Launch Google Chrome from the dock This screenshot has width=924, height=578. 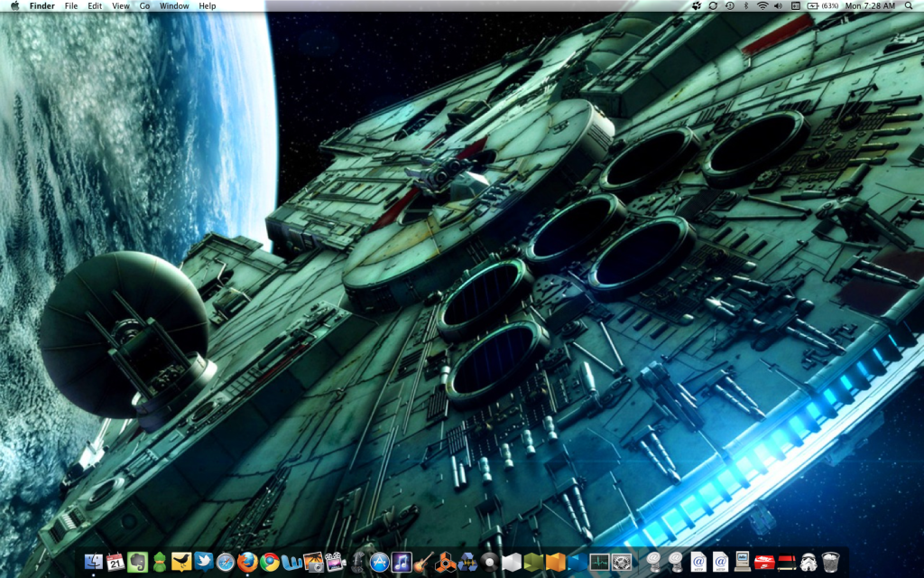coord(270,562)
